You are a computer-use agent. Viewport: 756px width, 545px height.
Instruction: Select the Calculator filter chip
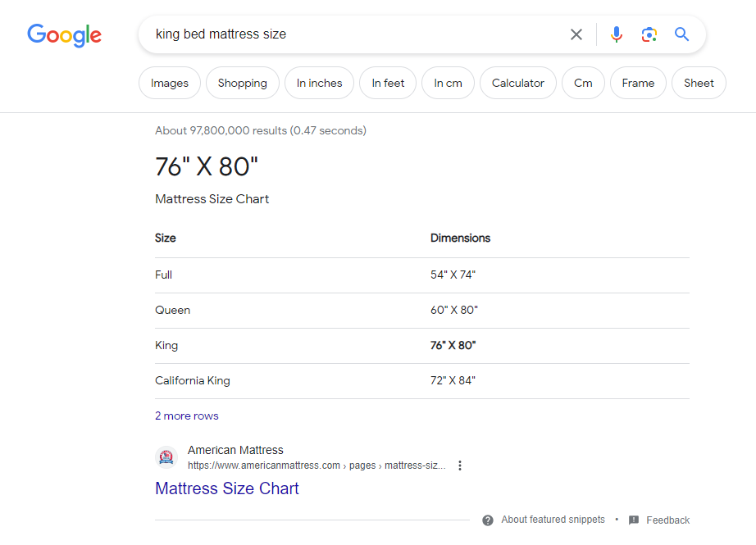[x=517, y=83]
